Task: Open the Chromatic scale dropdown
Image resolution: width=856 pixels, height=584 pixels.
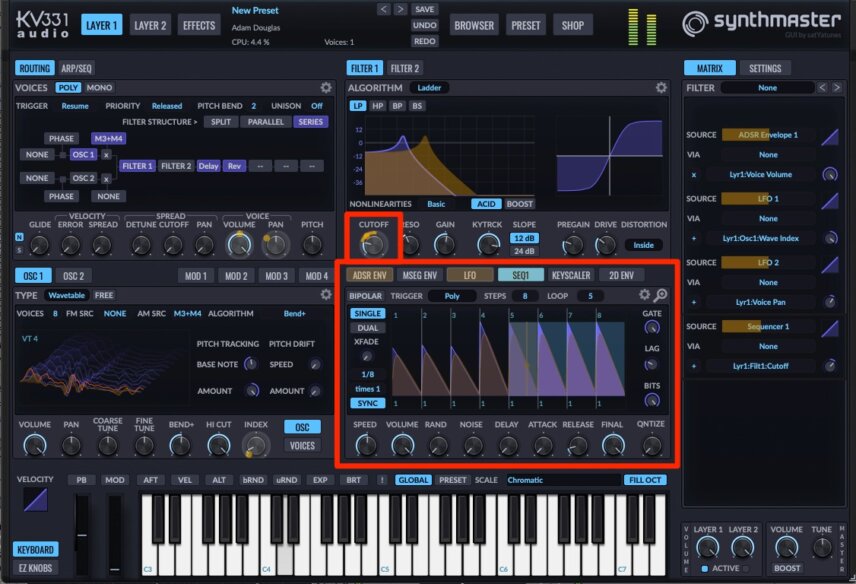Action: tap(562, 480)
